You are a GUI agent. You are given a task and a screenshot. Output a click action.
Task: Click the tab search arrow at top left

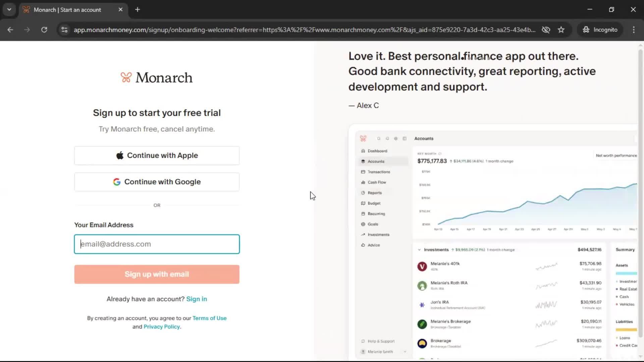9,9
